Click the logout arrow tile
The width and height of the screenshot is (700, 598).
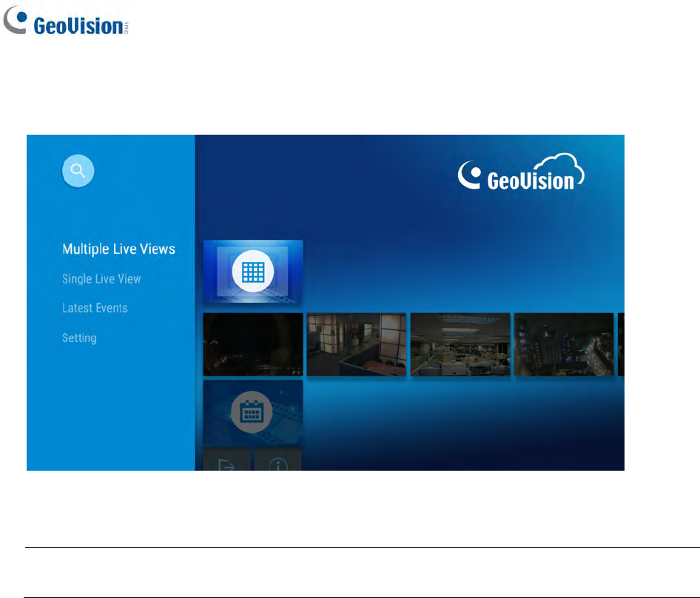coord(226,460)
